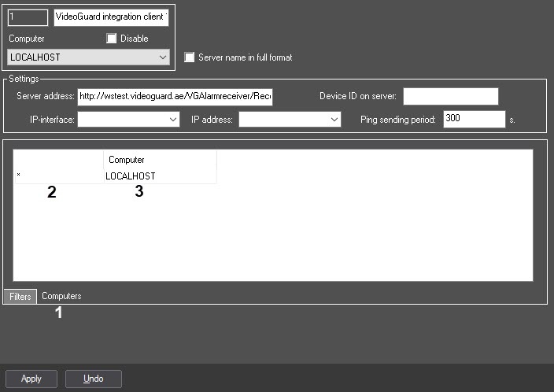554x392 pixels.
Task: Toggle the Disable checkbox
Action: (111, 38)
